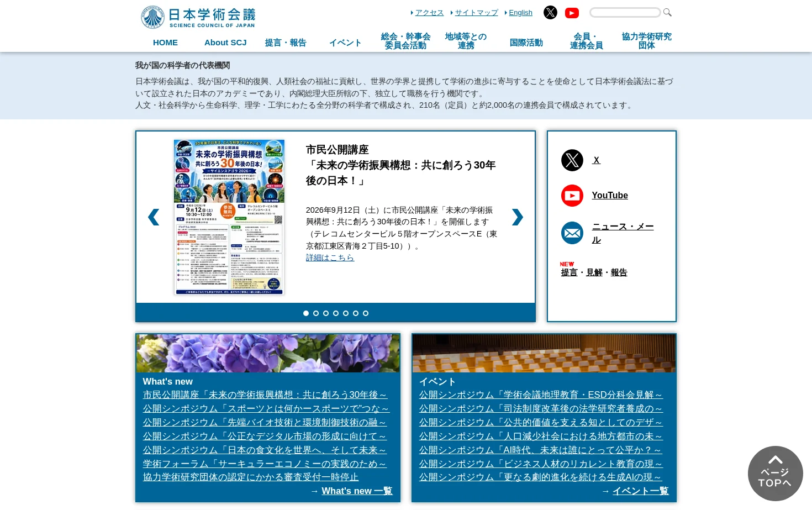Click the auditorium seats banner image
Viewport: 812px width, 510px height.
[x=544, y=353]
